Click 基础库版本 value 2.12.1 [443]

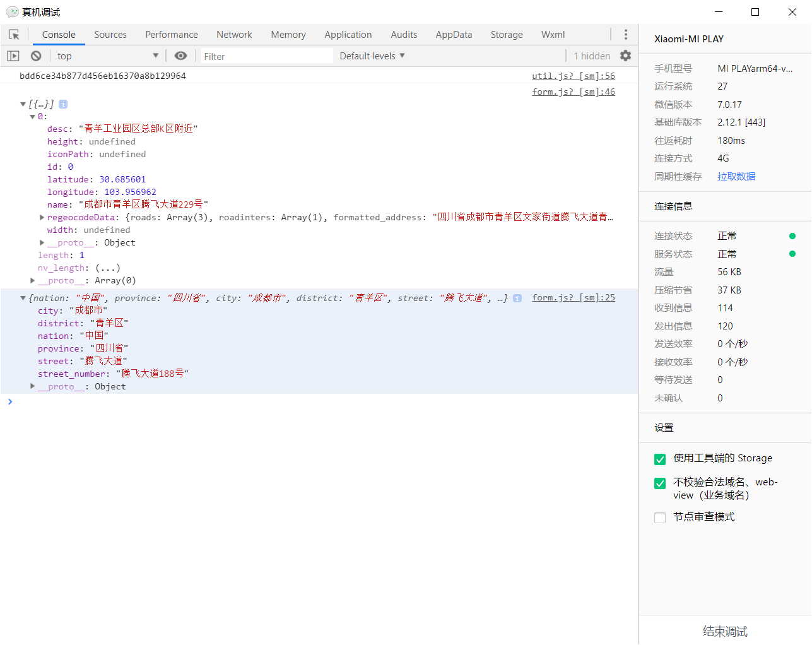741,122
